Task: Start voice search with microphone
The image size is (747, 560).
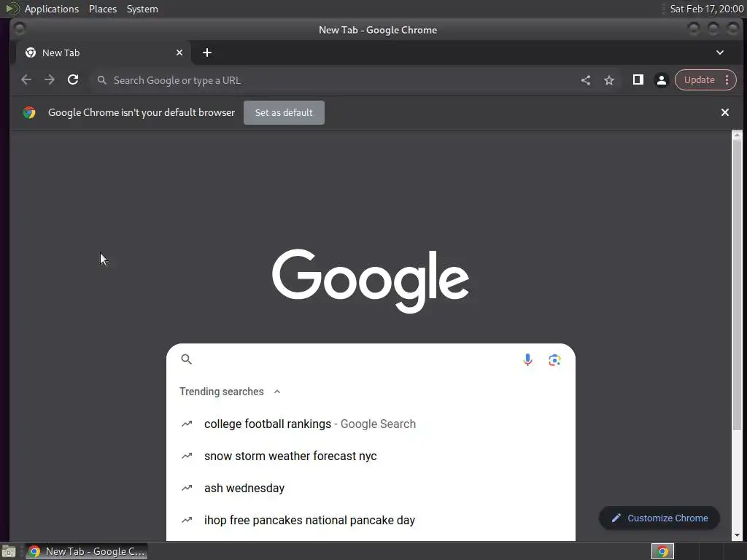Action: coord(527,359)
